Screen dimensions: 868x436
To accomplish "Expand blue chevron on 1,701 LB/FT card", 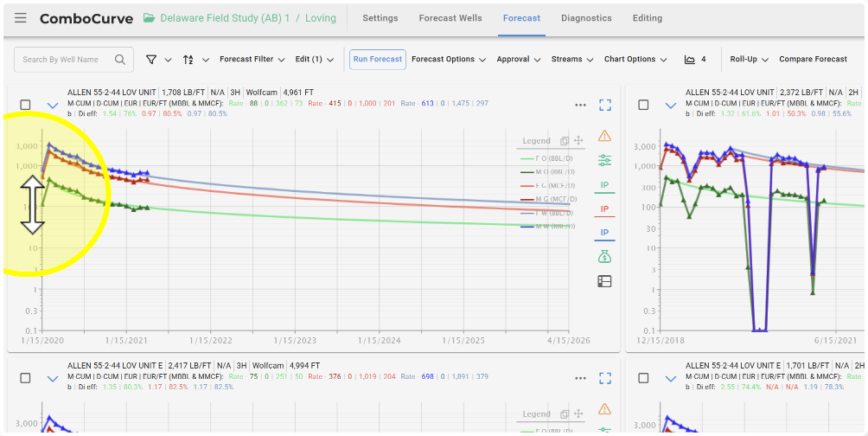I will coord(670,378).
